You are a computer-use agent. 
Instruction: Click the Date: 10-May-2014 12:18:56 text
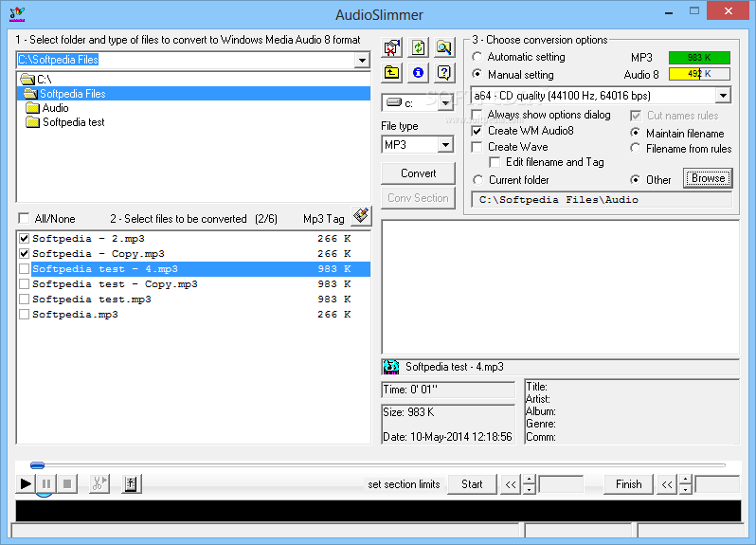[447, 437]
